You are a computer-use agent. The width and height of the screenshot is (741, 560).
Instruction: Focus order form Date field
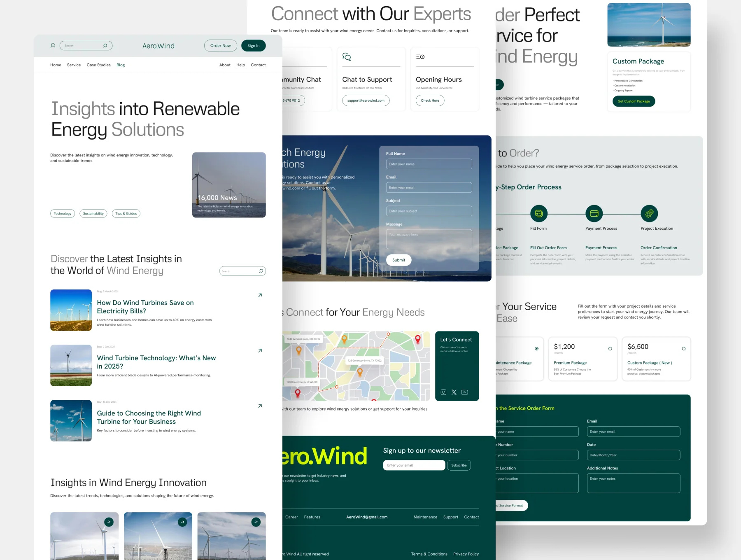coord(634,455)
